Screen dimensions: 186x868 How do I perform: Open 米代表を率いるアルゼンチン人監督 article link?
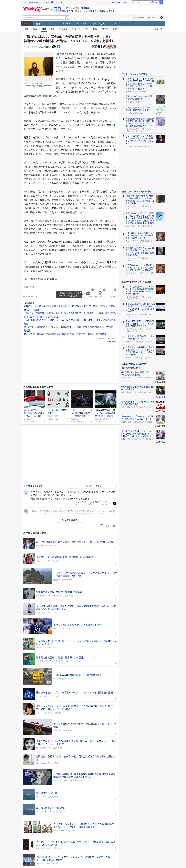click(x=78, y=625)
